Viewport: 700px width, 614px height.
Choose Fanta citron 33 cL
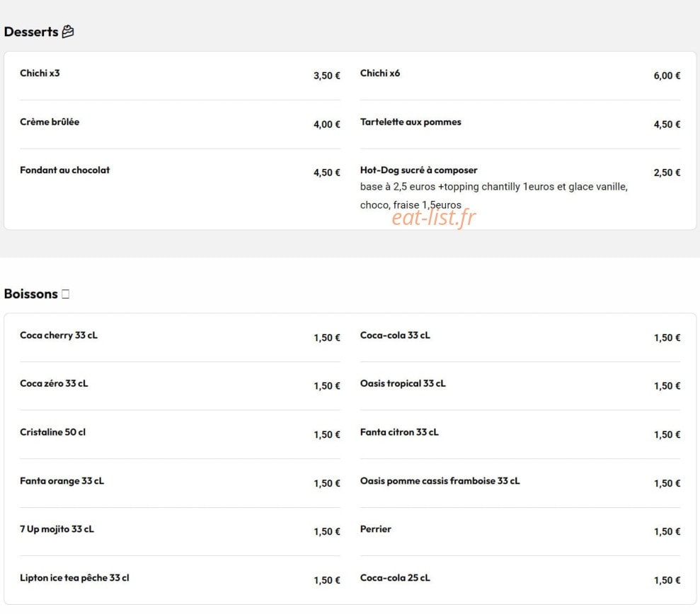click(520, 434)
